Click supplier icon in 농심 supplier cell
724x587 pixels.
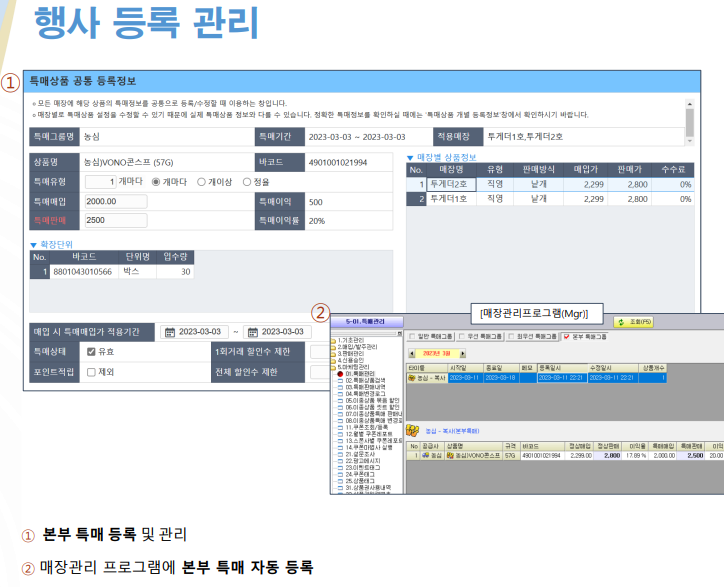point(425,456)
